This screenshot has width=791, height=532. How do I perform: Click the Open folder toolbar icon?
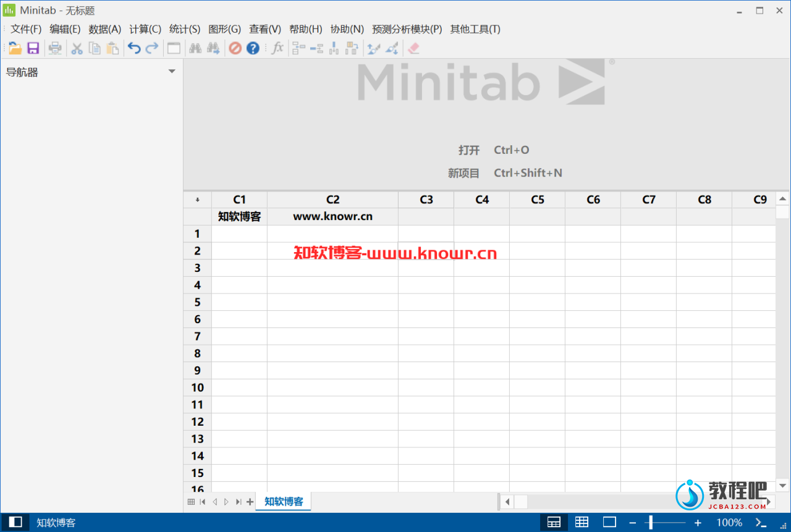pyautogui.click(x=15, y=48)
